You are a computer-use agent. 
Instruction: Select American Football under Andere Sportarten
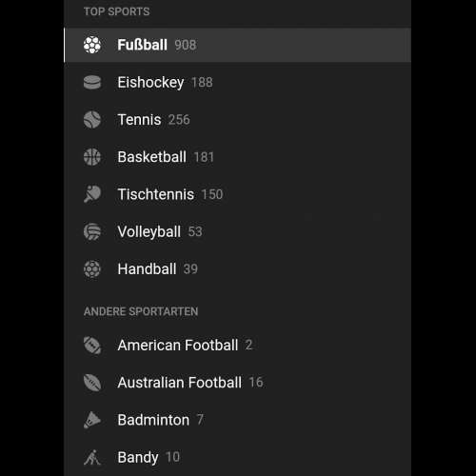tap(237, 346)
